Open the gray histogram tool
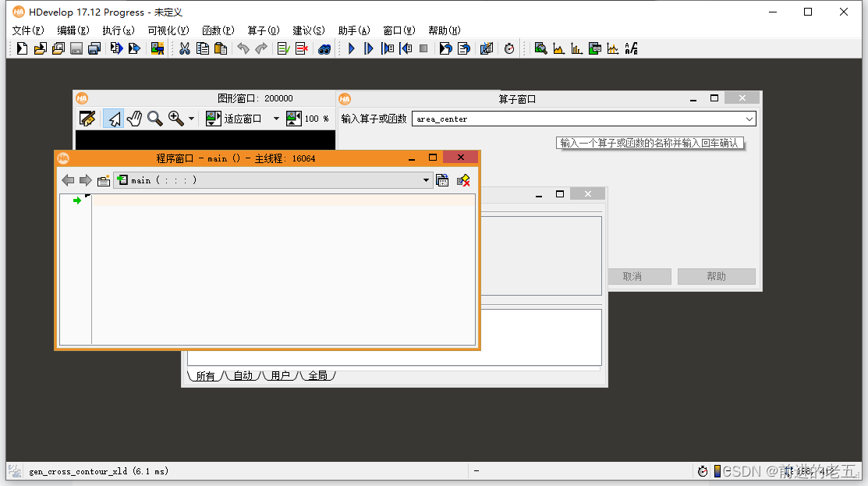Viewport: 868px width, 486px height. [558, 48]
